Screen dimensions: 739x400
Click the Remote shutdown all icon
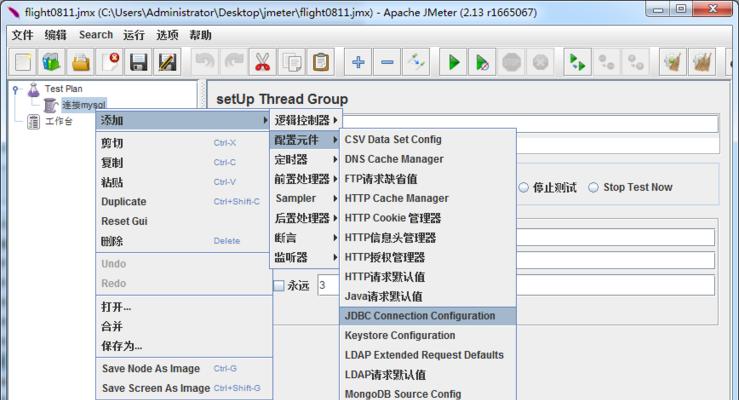[x=636, y=62]
